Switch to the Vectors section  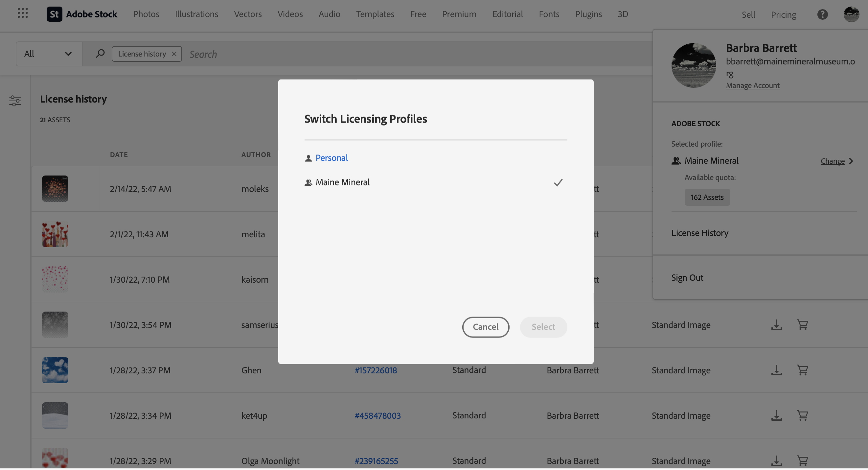[248, 14]
